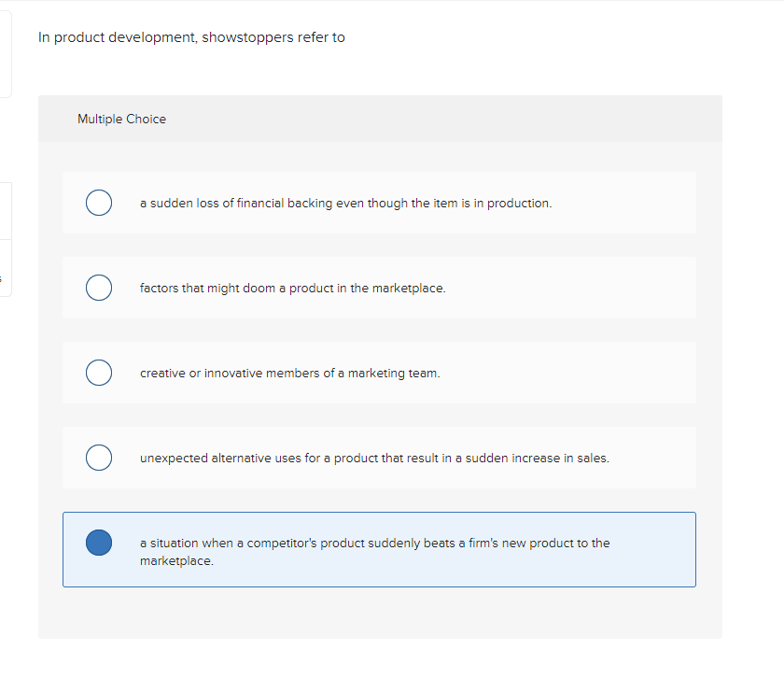784x678 pixels.
Task: Select radio button for creative or innovative members
Action: (x=99, y=373)
